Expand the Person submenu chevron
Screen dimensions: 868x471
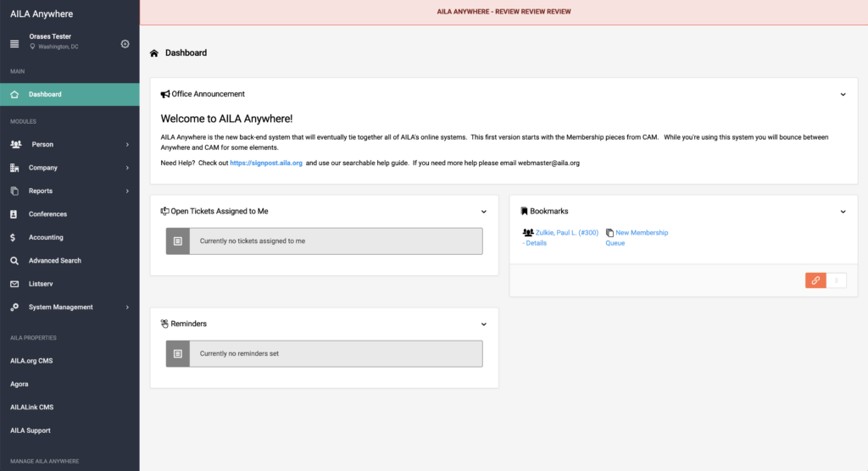tap(127, 145)
